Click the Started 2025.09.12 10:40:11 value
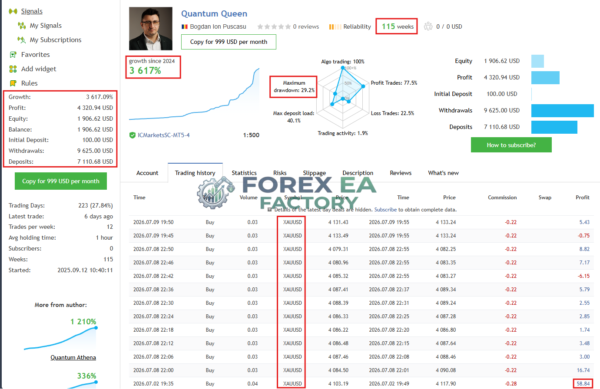 coord(85,270)
